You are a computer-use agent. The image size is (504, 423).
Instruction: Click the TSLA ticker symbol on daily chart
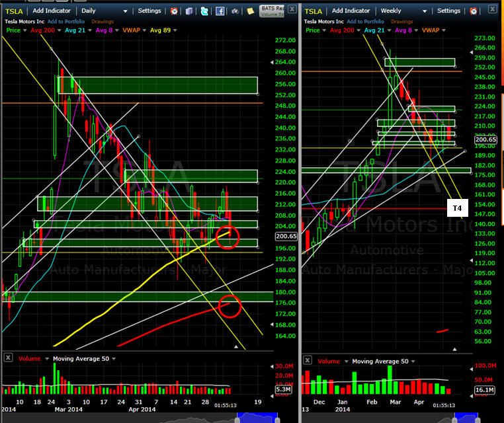(15, 11)
